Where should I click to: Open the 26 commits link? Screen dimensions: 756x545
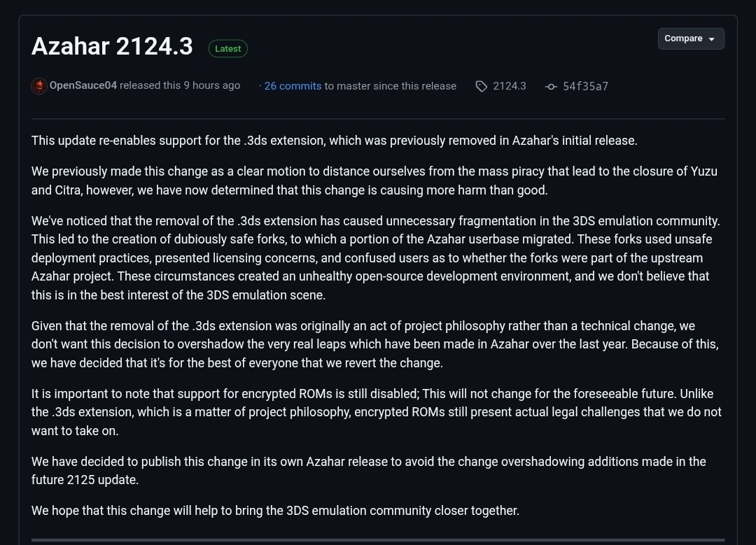(x=293, y=86)
